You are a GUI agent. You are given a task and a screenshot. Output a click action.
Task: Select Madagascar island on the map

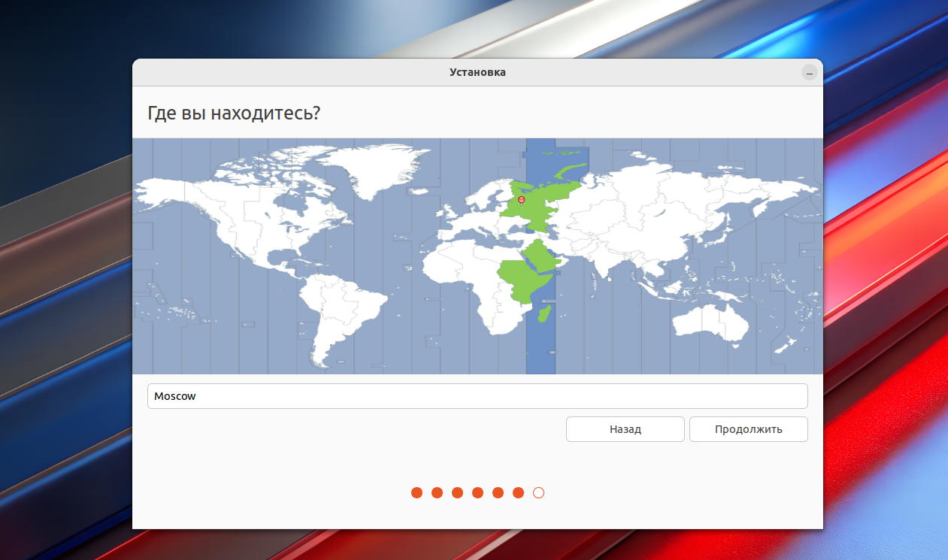(x=547, y=311)
